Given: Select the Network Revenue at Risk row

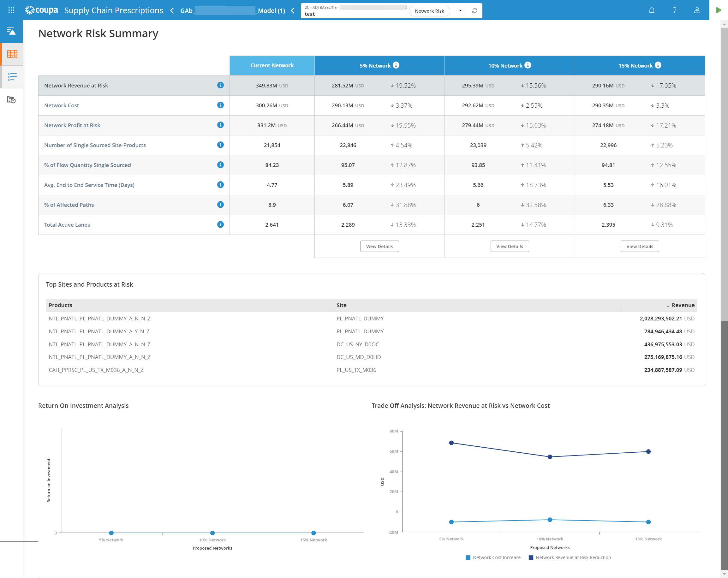Looking at the screenshot, I should click(372, 86).
